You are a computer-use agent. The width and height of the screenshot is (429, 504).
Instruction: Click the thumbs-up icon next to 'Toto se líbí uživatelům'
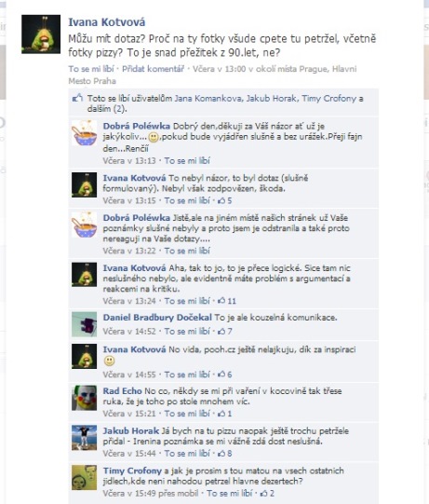pos(77,98)
